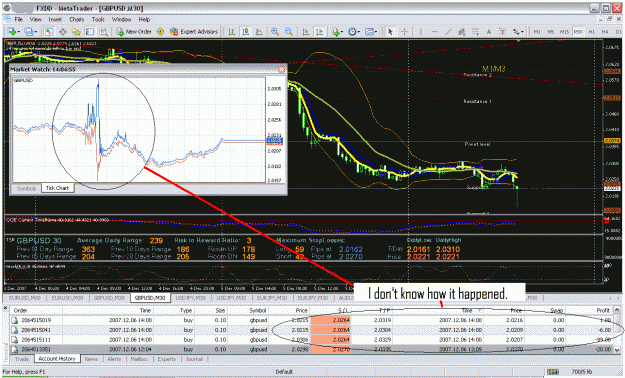Open the Tools menu
625x378 pixels.
click(98, 19)
